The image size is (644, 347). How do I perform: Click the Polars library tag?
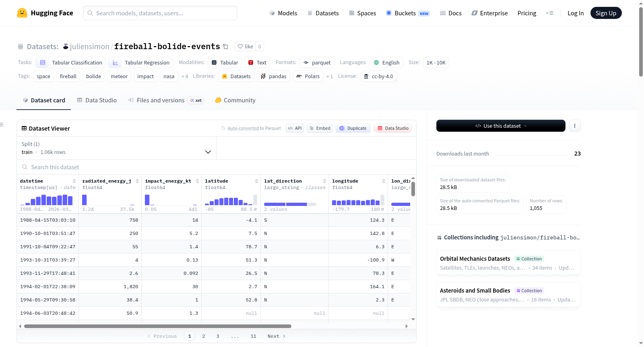click(x=308, y=76)
